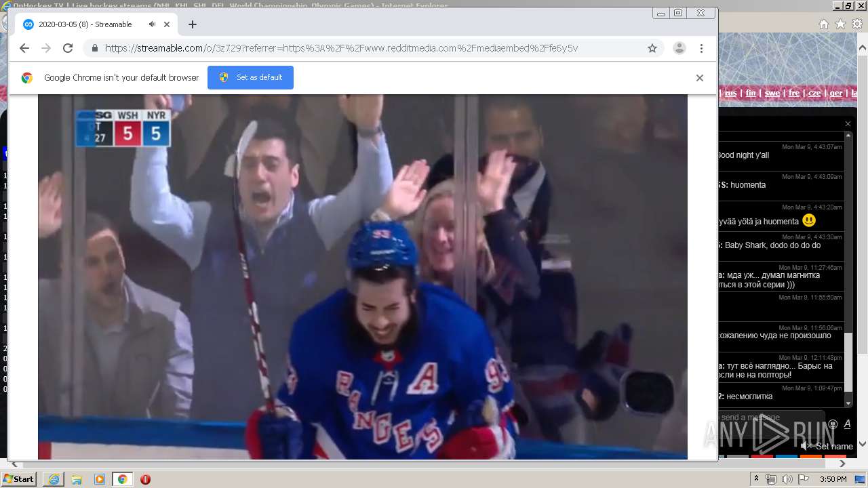Switch to Chrome taskbar button
868x488 pixels.
[122, 479]
